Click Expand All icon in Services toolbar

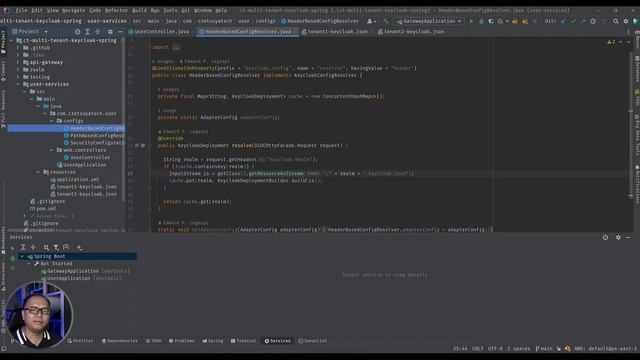tap(23, 247)
